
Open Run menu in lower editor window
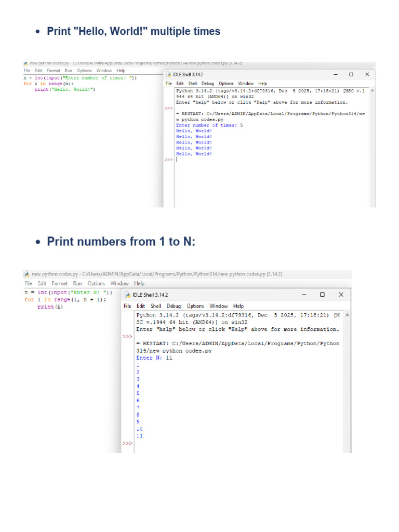(77, 283)
